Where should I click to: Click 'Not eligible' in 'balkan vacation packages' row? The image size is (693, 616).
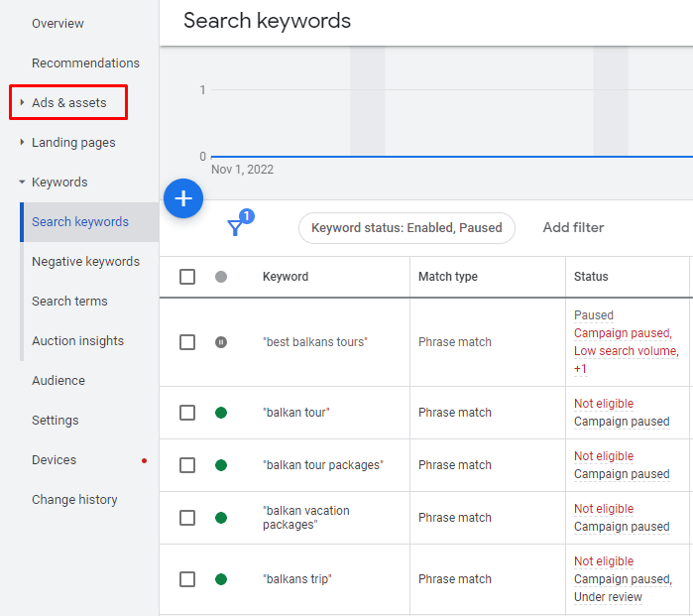point(604,509)
